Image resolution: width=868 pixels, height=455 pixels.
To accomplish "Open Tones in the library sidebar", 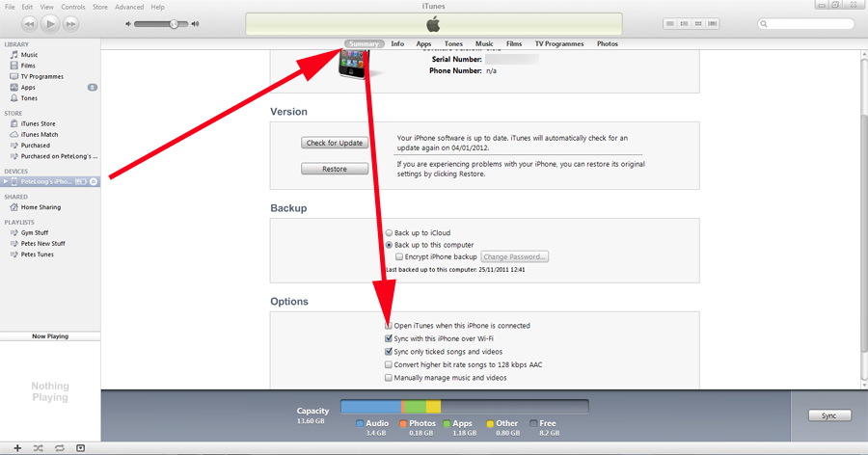I will (x=29, y=98).
